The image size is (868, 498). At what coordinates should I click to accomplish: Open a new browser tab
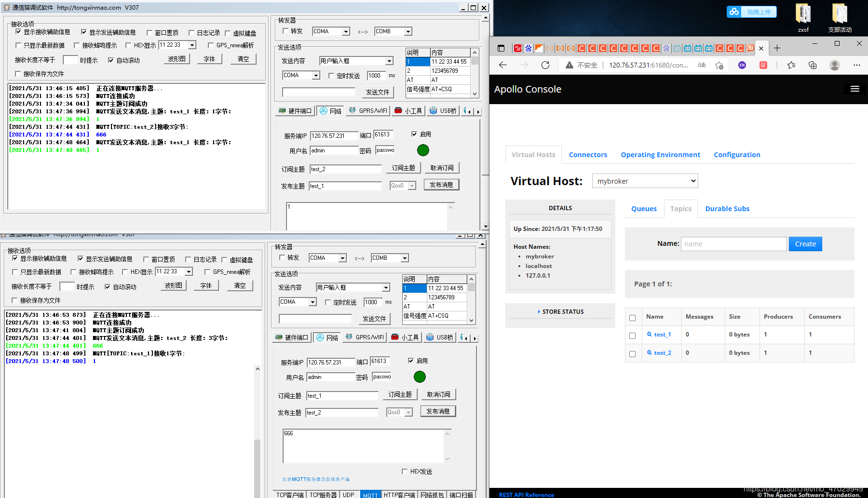click(x=777, y=48)
